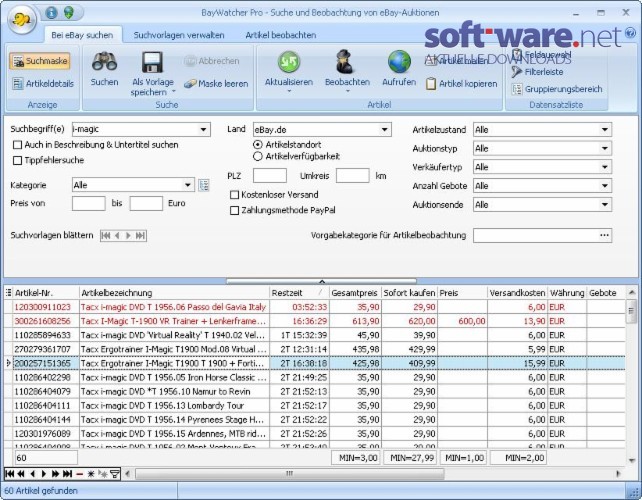
Task: Check Zahlungsmethode PayPal
Action: pyautogui.click(x=235, y=210)
